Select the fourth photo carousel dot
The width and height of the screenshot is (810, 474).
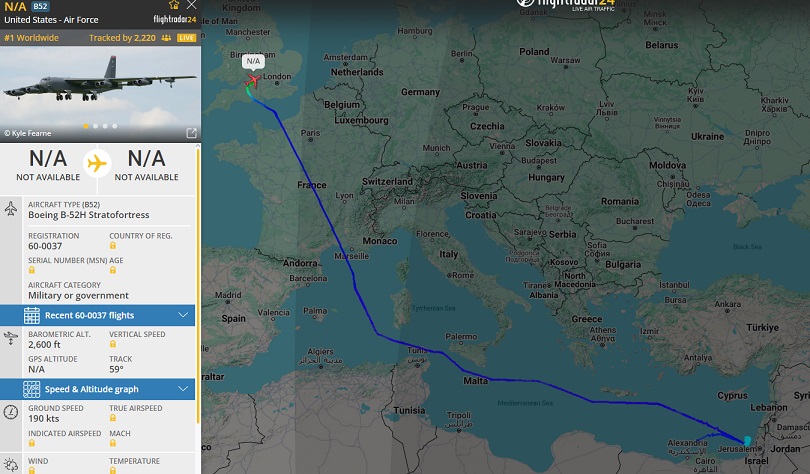[114, 126]
